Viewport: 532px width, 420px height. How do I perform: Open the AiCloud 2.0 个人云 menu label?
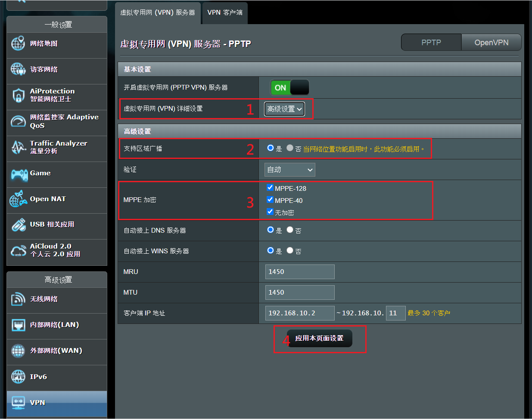coord(55,250)
